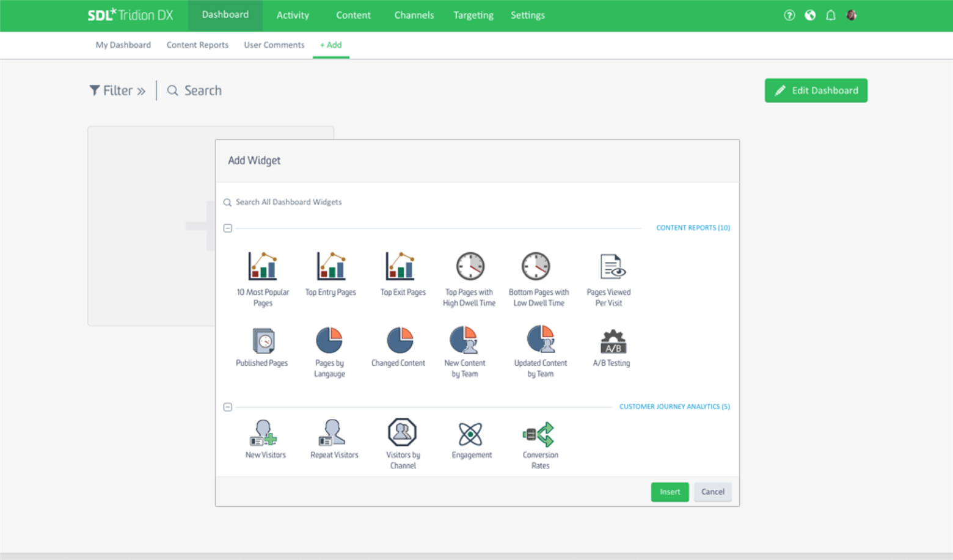The width and height of the screenshot is (953, 560).
Task: Expand the Filter panel
Action: pos(117,90)
